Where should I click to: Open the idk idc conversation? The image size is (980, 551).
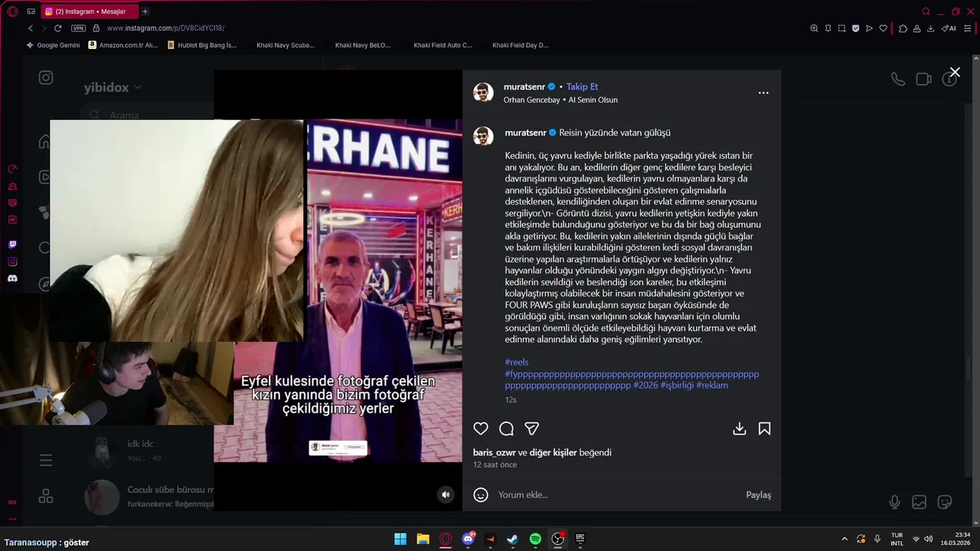coord(149,451)
